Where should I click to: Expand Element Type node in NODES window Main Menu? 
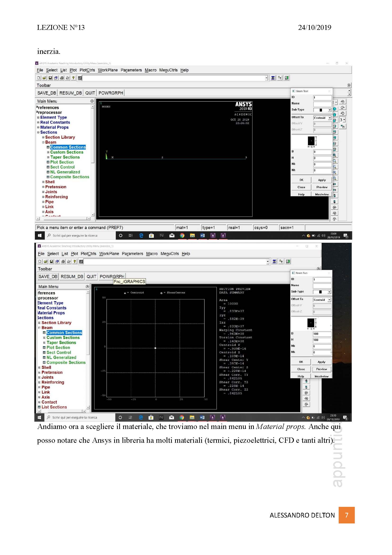(38, 117)
